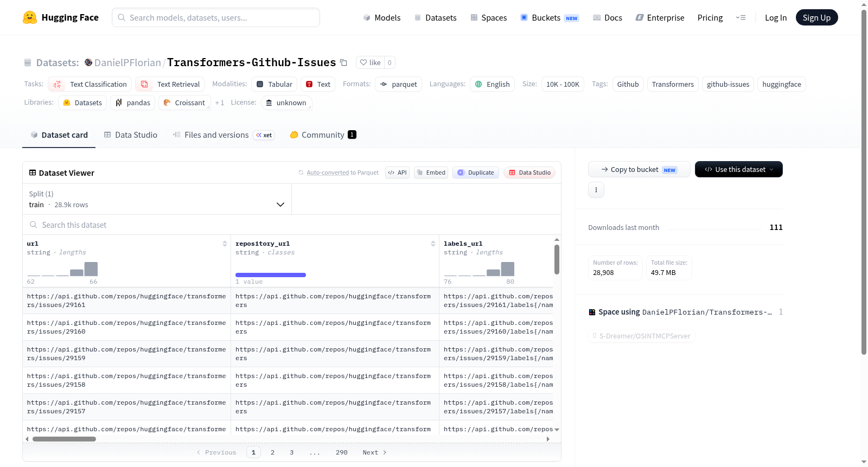Click the unknown license tag

[286, 103]
